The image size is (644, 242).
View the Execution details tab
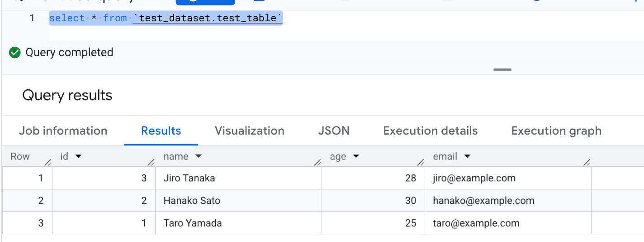tap(430, 131)
